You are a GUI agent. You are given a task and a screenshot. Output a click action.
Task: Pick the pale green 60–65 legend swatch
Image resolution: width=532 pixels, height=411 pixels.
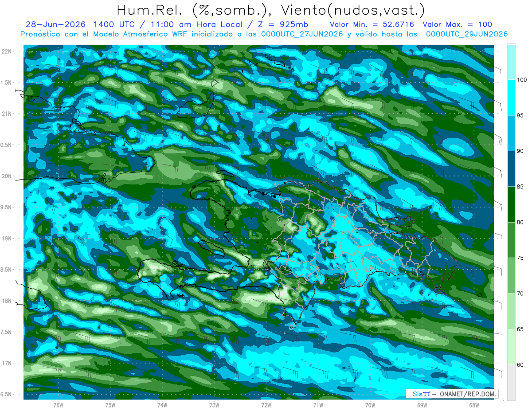pyautogui.click(x=511, y=347)
